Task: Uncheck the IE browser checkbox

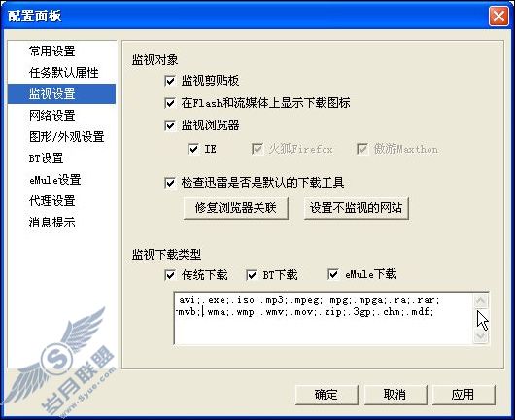Action: (x=193, y=149)
